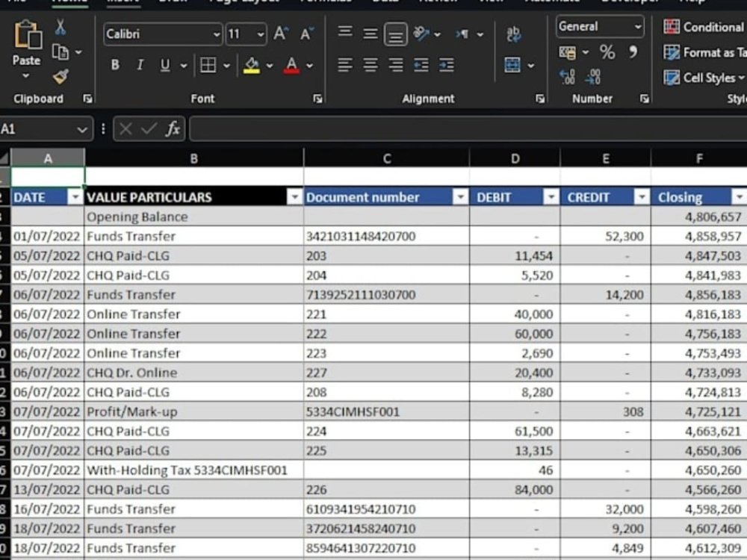The height and width of the screenshot is (560, 747).
Task: Click the Format as Table button
Action: pyautogui.click(x=704, y=52)
